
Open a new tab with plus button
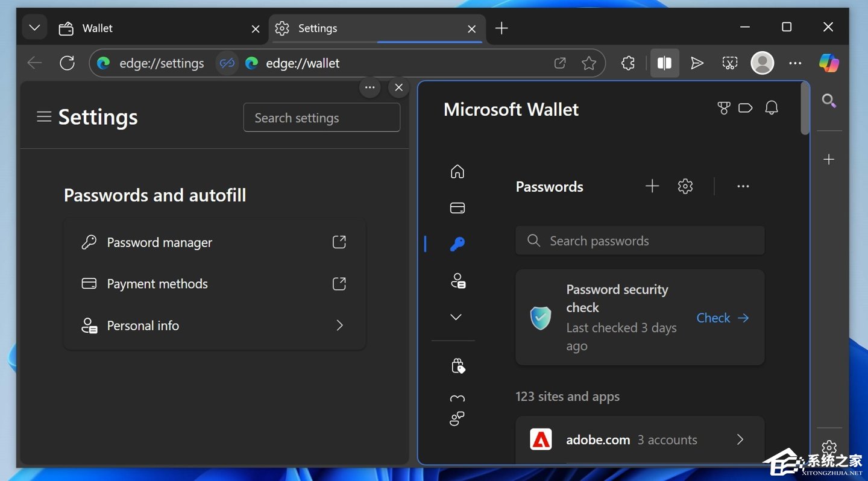(x=502, y=28)
